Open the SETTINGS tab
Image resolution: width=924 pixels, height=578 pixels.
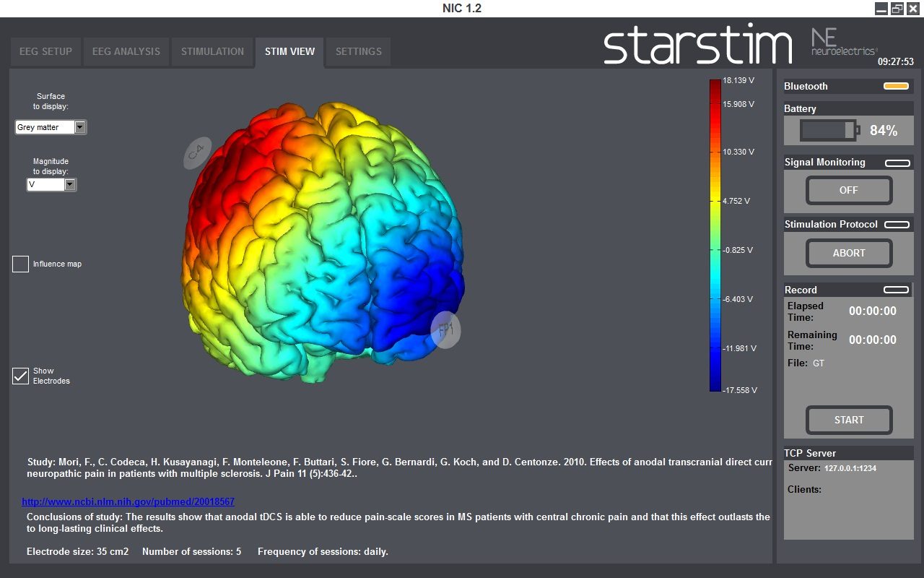(359, 51)
